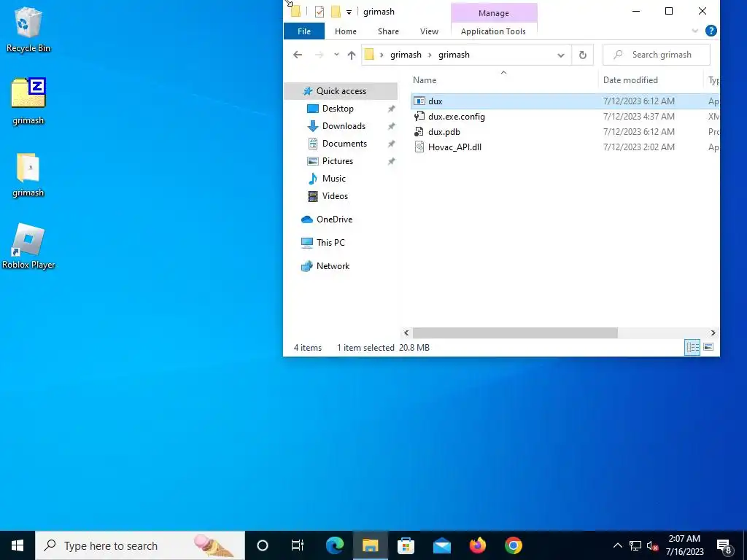Go forward with the Forward arrow
This screenshot has width=747, height=560.
(320, 55)
